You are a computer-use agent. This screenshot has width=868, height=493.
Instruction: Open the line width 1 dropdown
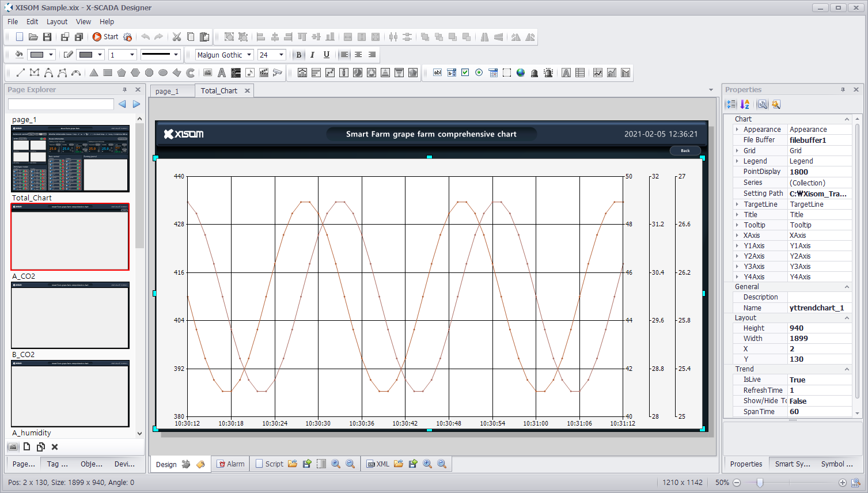[132, 55]
